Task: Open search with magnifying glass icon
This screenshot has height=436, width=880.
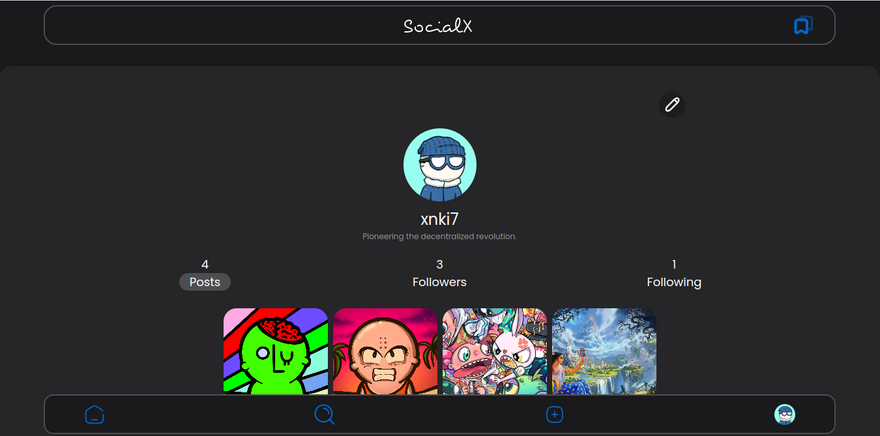Action: pyautogui.click(x=324, y=415)
